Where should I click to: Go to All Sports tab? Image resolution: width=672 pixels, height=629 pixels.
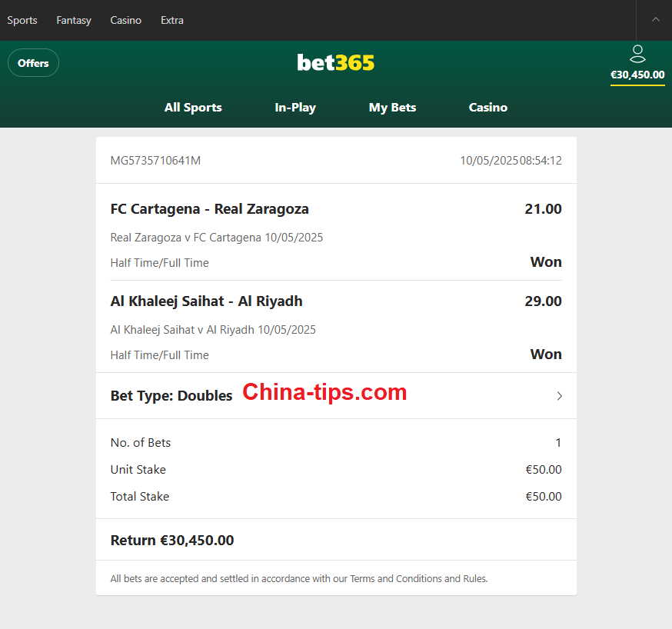(x=193, y=107)
